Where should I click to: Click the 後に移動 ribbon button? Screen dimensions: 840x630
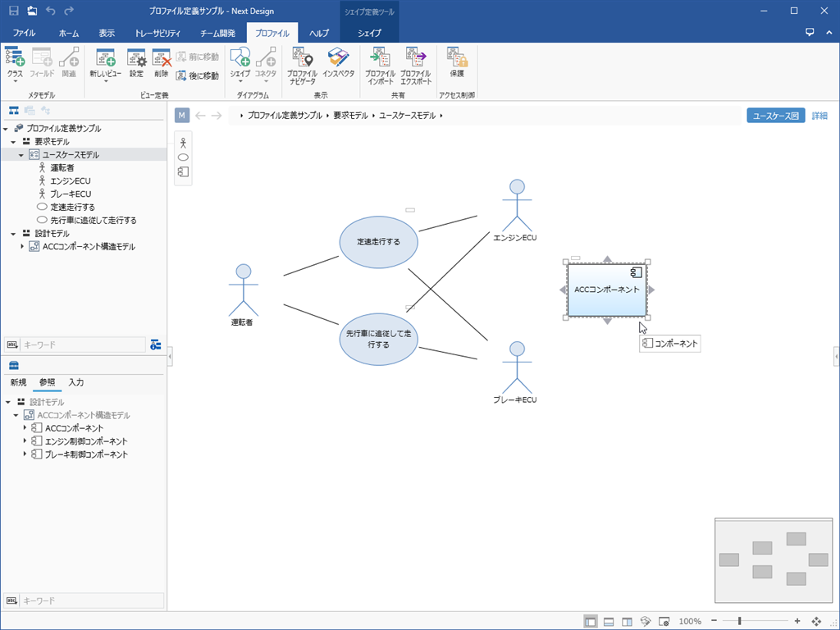pos(198,75)
